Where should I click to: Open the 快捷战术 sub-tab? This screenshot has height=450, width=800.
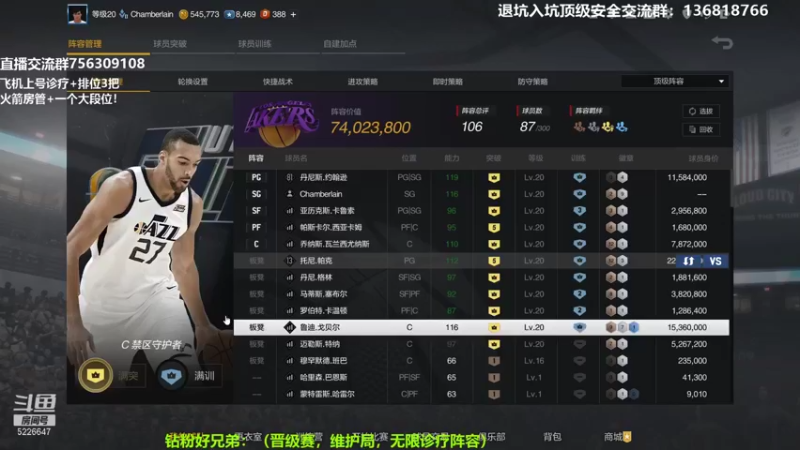[278, 82]
